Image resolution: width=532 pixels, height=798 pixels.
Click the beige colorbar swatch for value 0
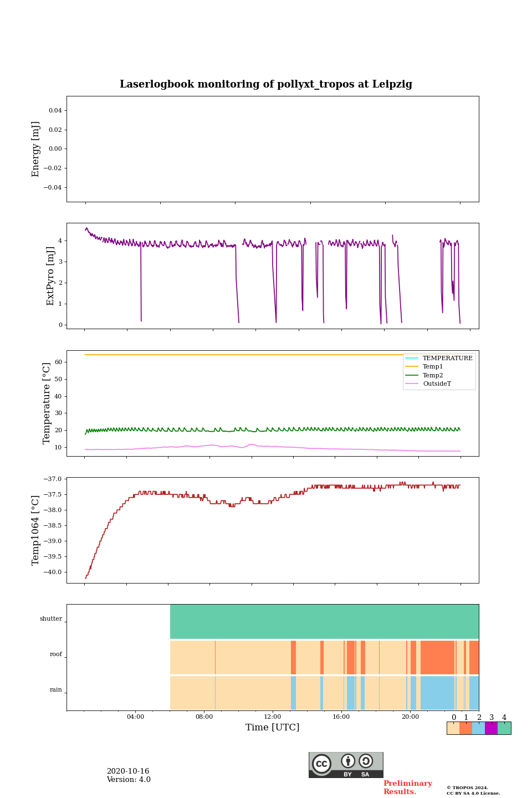[453, 728]
